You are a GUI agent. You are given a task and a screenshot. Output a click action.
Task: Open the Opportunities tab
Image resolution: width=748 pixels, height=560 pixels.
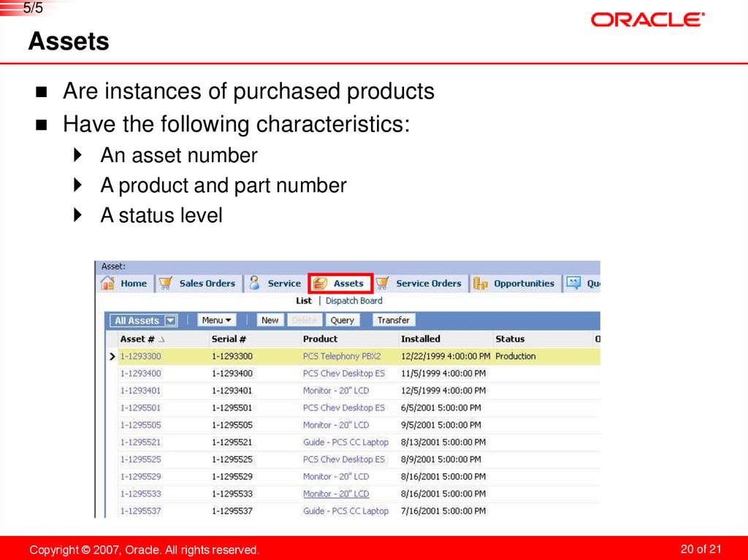click(x=515, y=283)
